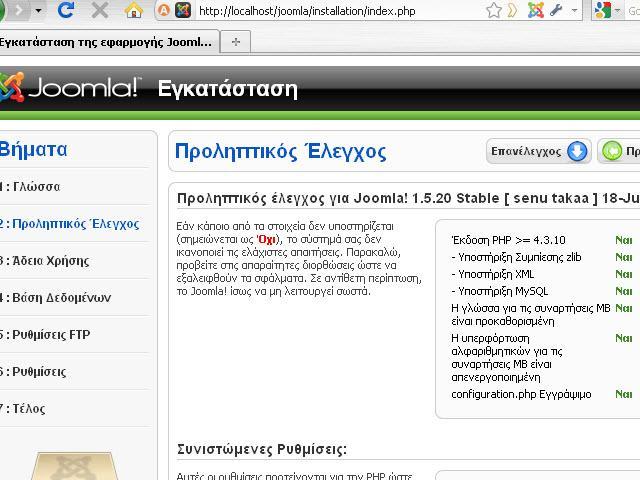This screenshot has height=480, width=640.
Task: Click the Βήματα sidebar heading
Action: pyautogui.click(x=33, y=149)
